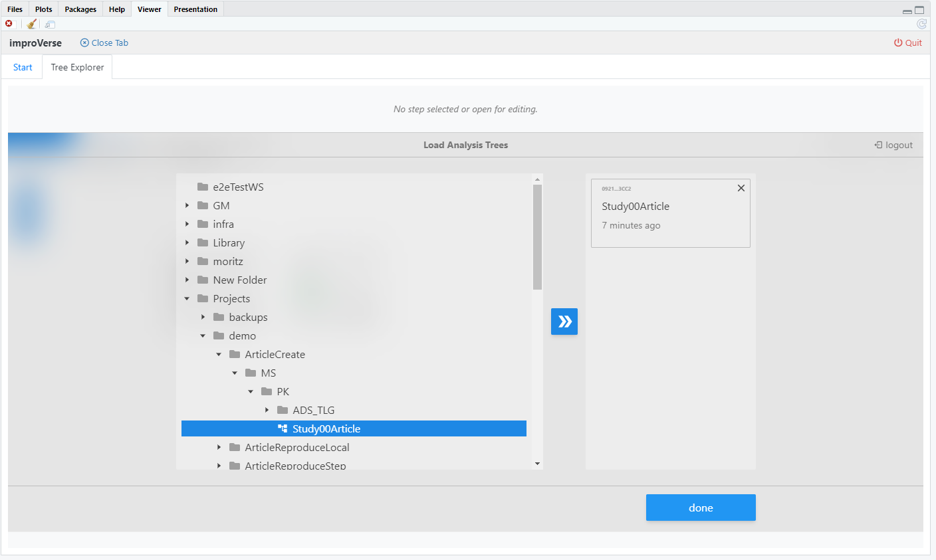Click the folder tree vertical scrollbar

coord(537,236)
